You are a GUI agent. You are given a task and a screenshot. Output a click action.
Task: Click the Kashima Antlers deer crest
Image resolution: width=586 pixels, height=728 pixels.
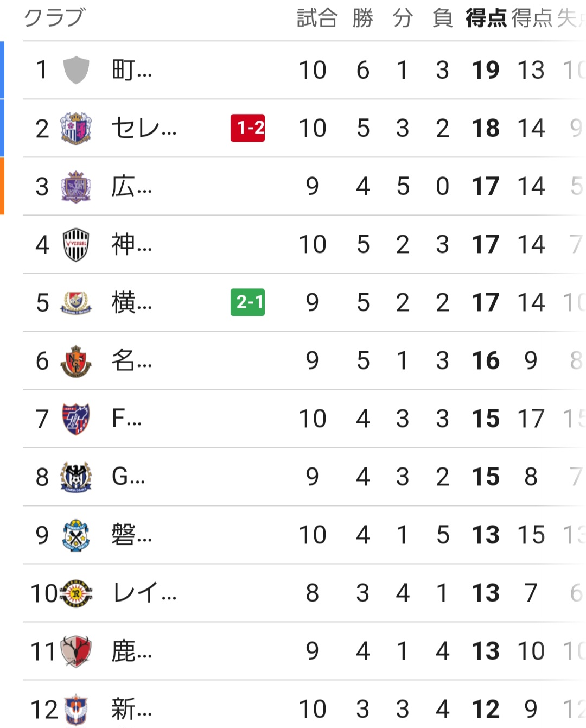click(x=76, y=651)
